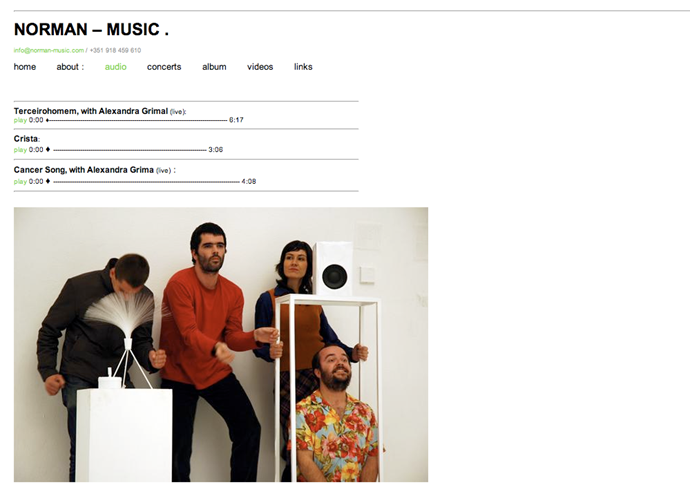Play the Cancer Song track
The height and width of the screenshot is (496, 690).
click(x=20, y=181)
